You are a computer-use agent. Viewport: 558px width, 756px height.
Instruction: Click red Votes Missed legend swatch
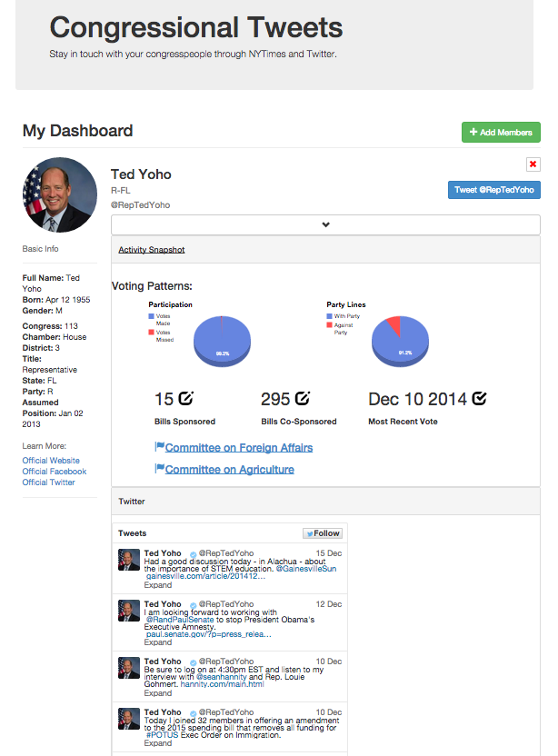pyautogui.click(x=152, y=333)
